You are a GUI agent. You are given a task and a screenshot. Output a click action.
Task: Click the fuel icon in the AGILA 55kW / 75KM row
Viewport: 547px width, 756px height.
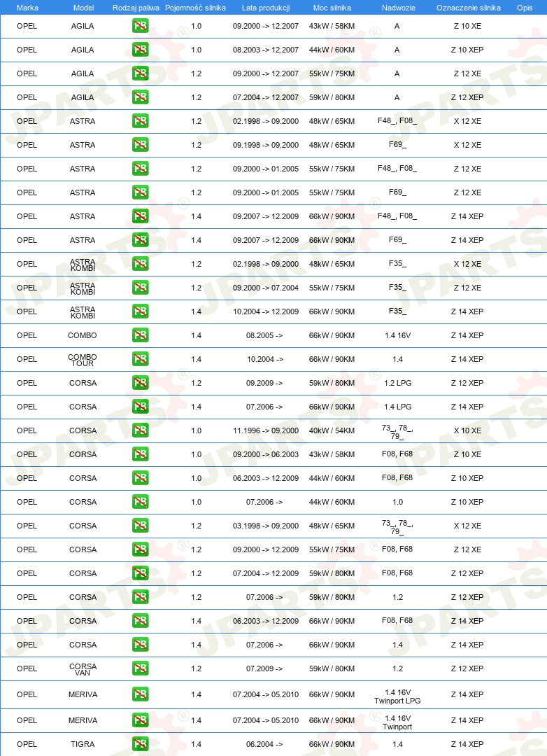click(x=140, y=73)
